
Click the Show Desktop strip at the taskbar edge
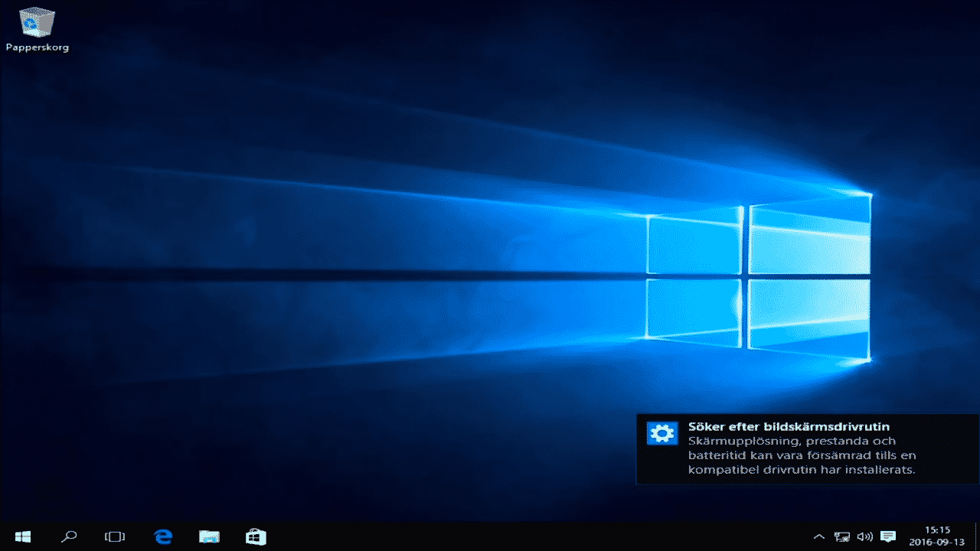(x=978, y=536)
